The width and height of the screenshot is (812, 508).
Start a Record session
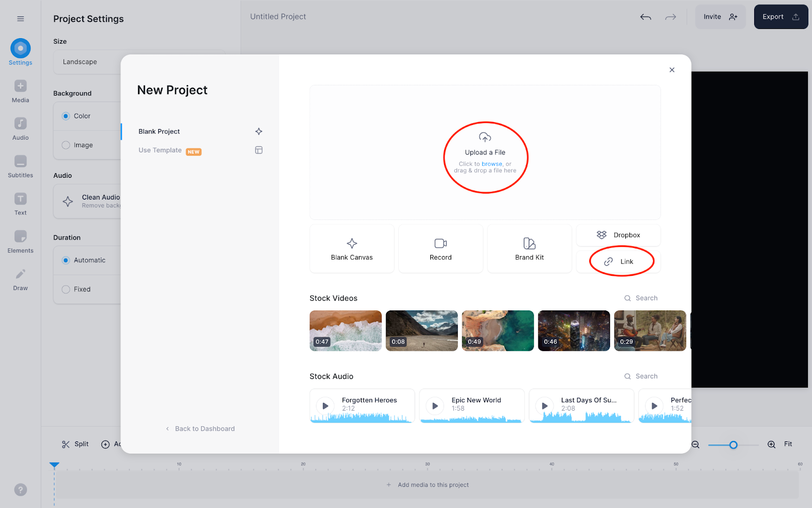tap(441, 249)
